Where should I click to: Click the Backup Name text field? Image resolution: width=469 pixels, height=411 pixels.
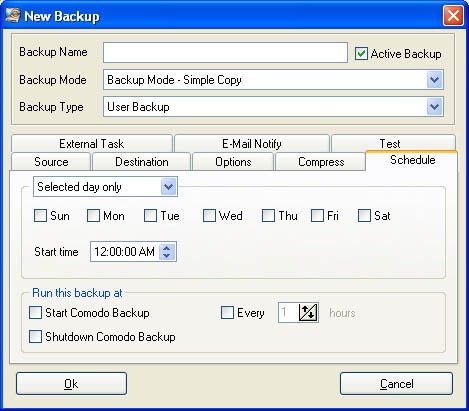(x=225, y=52)
